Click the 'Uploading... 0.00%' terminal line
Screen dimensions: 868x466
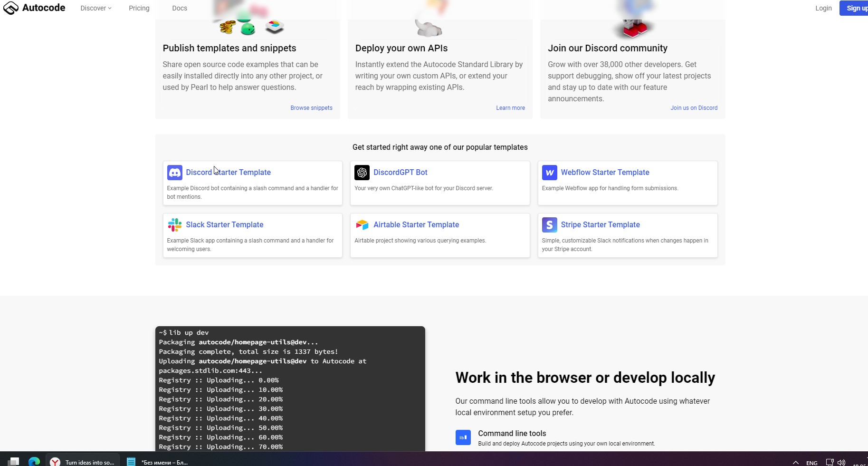tap(219, 380)
